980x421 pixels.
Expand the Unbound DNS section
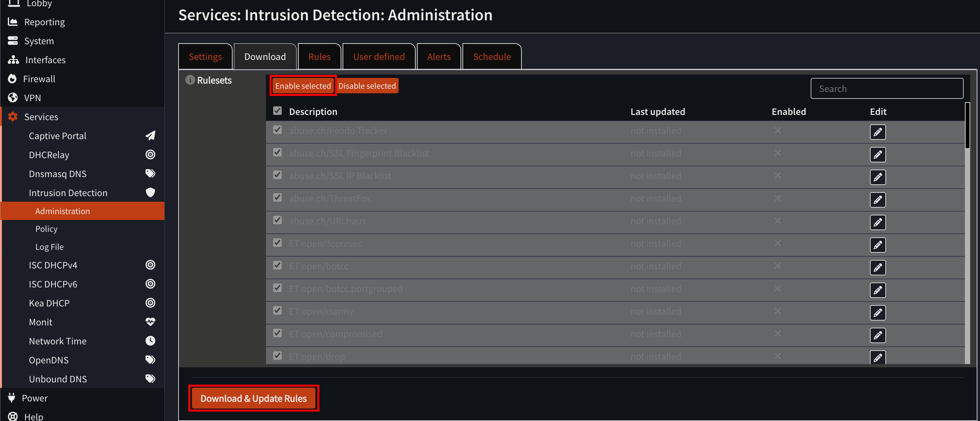click(x=58, y=379)
